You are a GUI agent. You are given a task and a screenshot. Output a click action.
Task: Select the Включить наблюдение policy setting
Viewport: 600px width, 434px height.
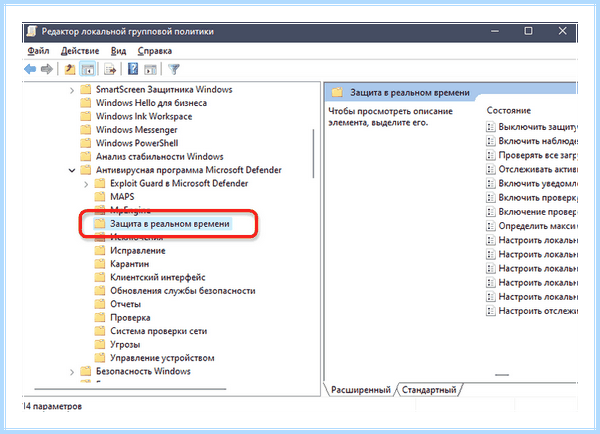pos(538,141)
